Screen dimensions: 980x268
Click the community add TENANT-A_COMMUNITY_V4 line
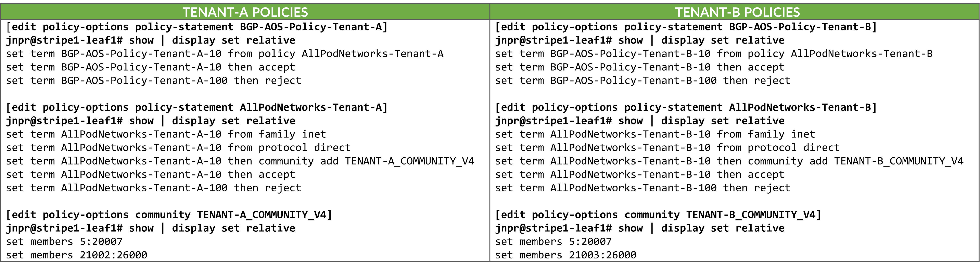pos(240,161)
